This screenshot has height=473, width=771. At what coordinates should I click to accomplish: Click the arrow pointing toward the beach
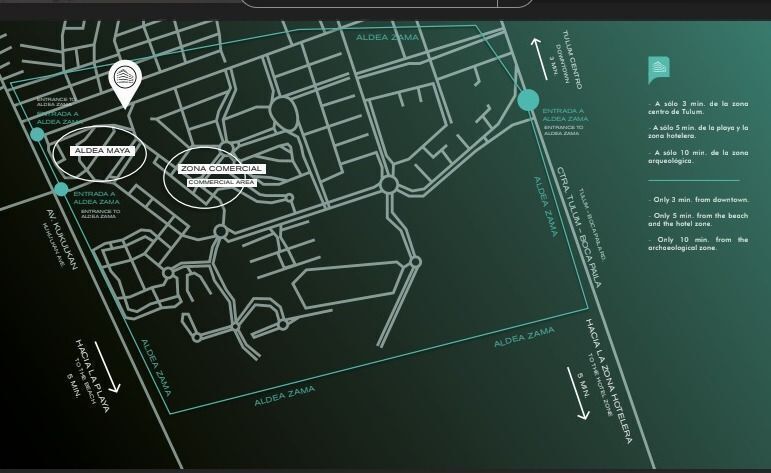coord(108,367)
